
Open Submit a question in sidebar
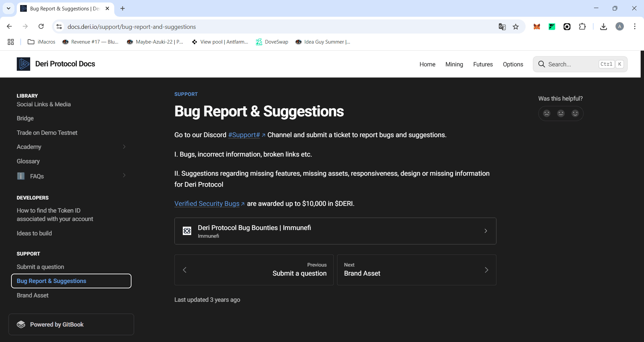40,267
